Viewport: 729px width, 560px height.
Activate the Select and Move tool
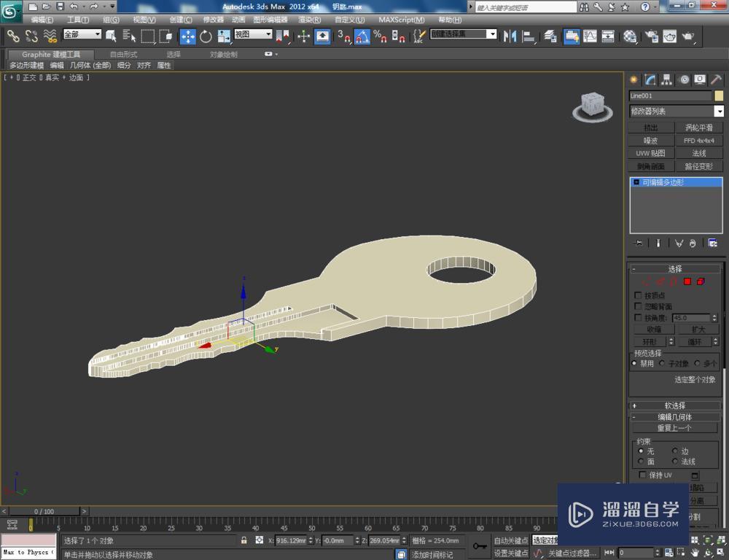(188, 36)
